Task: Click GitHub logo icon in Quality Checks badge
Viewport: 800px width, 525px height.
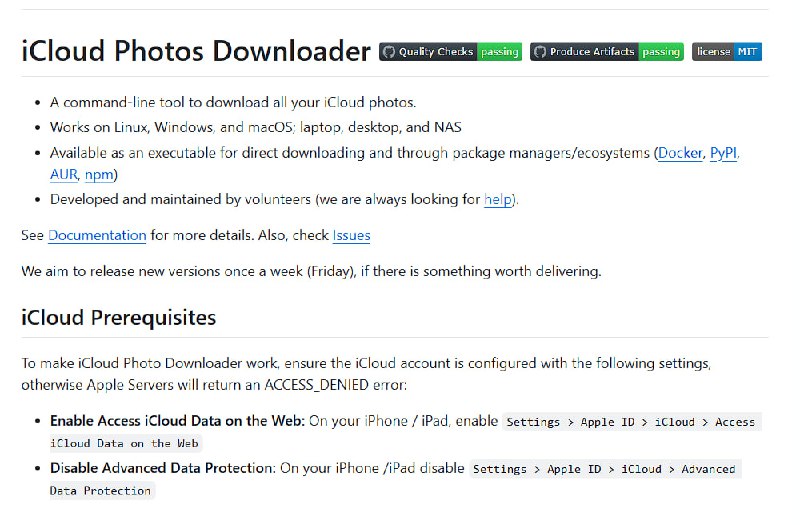Action: pyautogui.click(x=389, y=52)
